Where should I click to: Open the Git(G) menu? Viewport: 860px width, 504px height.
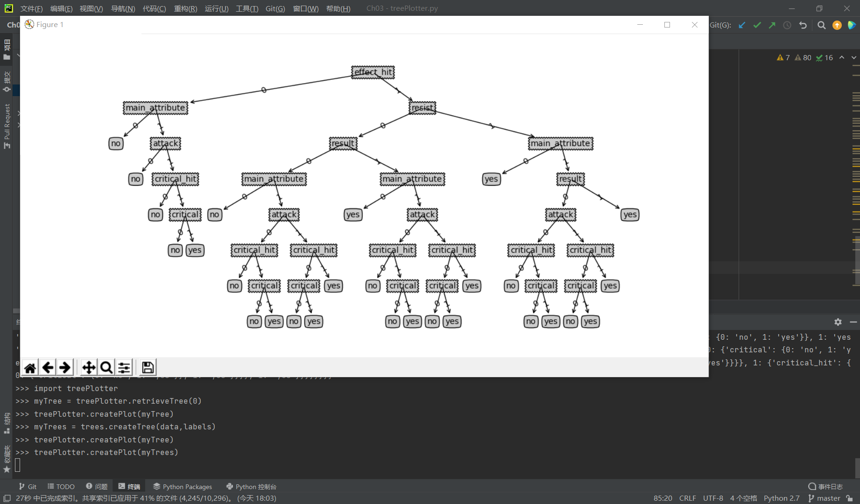[x=275, y=8]
